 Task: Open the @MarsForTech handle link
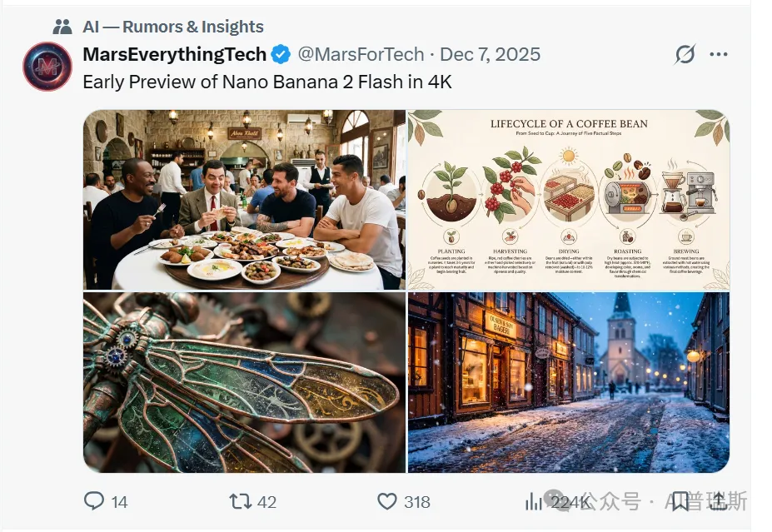click(x=364, y=53)
